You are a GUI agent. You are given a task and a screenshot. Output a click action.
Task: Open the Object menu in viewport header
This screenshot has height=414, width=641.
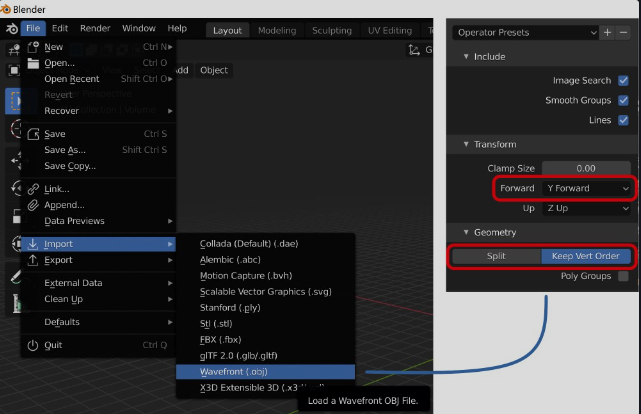(x=214, y=70)
